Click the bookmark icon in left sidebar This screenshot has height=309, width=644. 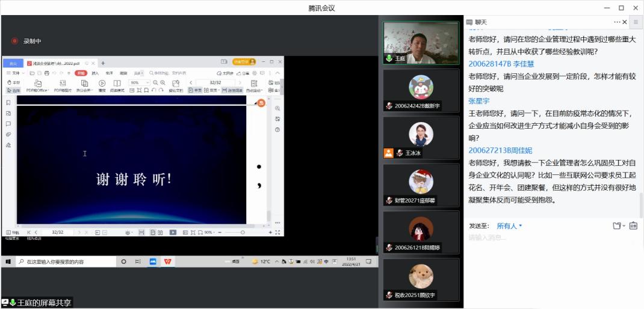point(8,103)
